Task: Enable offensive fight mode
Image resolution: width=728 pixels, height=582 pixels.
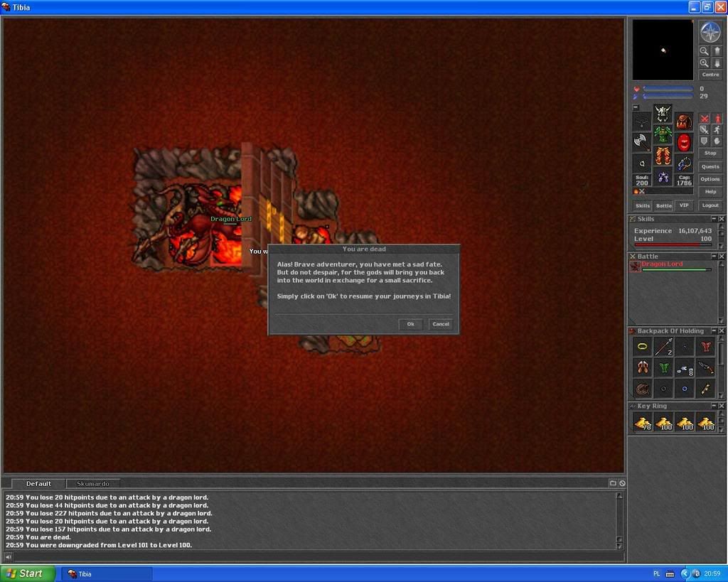Action: (705, 119)
